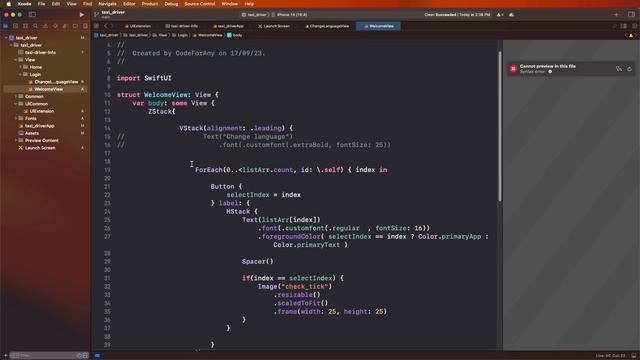Viewport: 640px width, 360px height.
Task: Click the warning badge in the toolbar
Action: [500, 15]
